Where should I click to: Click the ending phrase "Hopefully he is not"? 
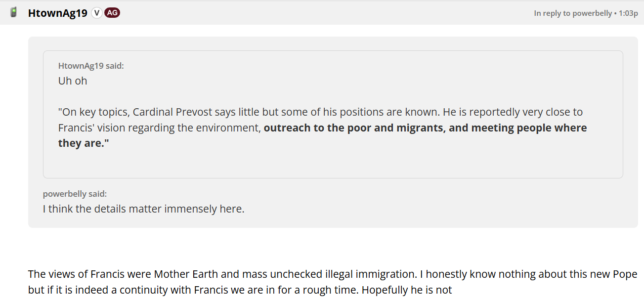point(407,290)
